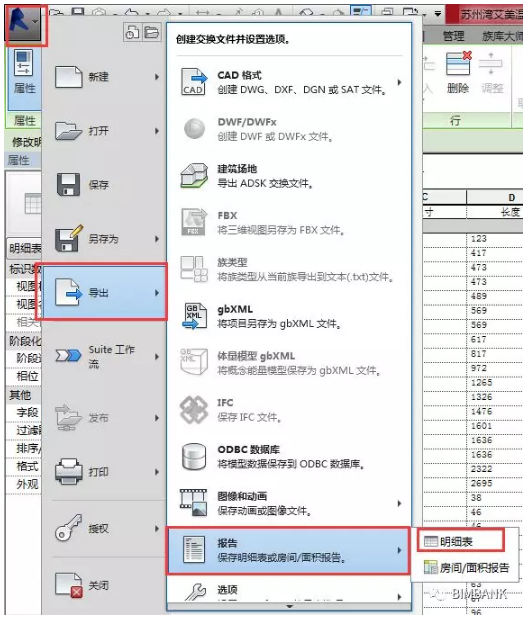Select the schedule cell with value 2695
531x627 pixels.
coord(495,483)
